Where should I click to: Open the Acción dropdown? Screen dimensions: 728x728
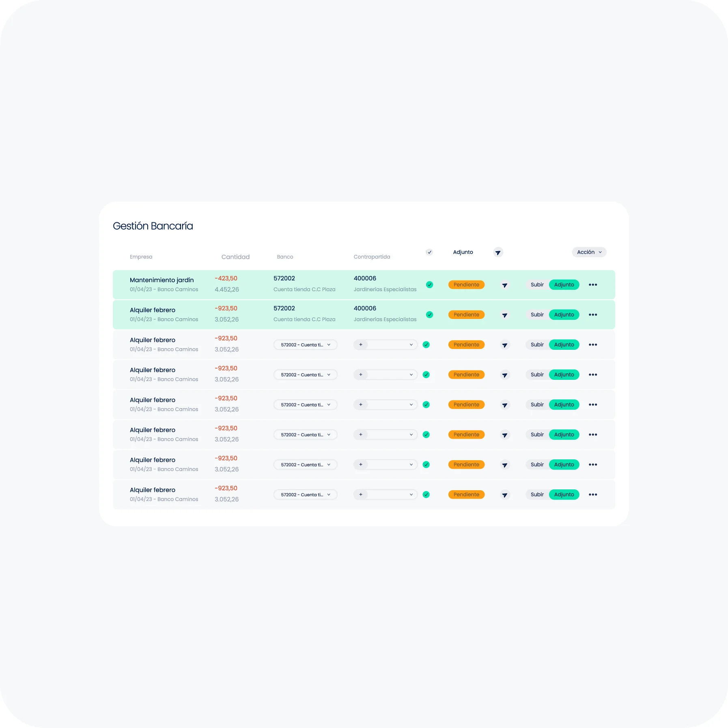(589, 252)
